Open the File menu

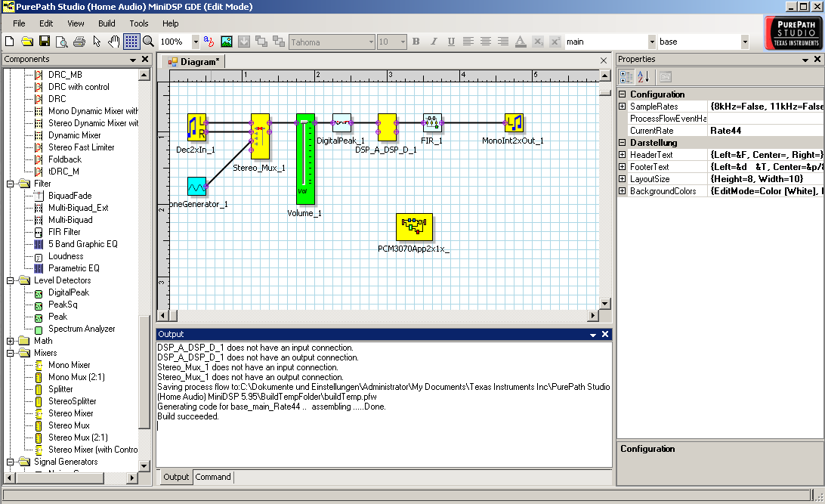pyautogui.click(x=19, y=23)
